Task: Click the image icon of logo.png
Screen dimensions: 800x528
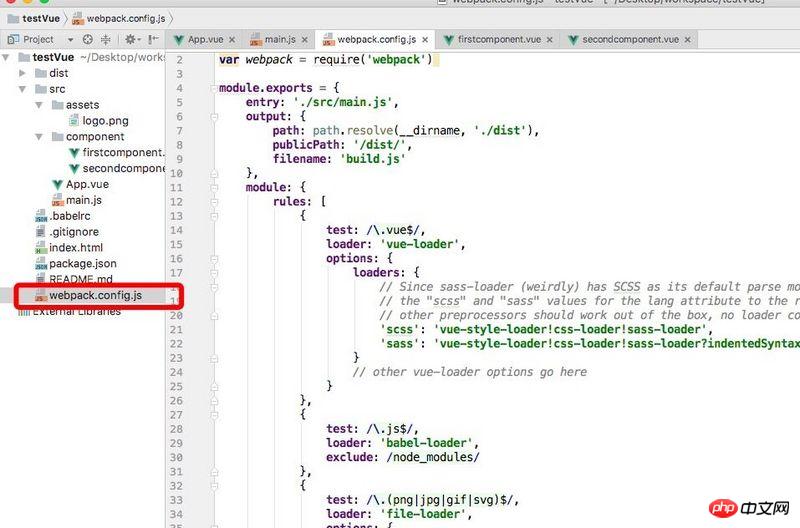Action: click(74, 121)
